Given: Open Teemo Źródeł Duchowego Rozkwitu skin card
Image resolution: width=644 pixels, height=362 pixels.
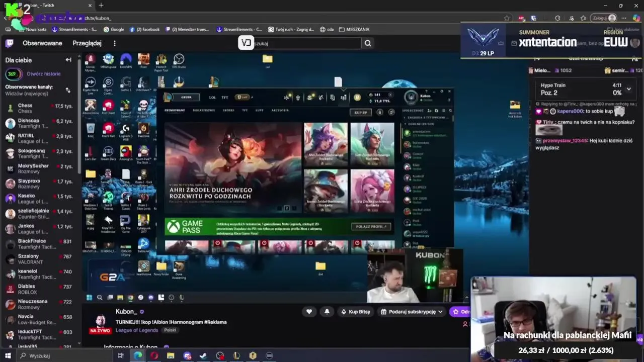Looking at the screenshot, I should coord(326,190).
